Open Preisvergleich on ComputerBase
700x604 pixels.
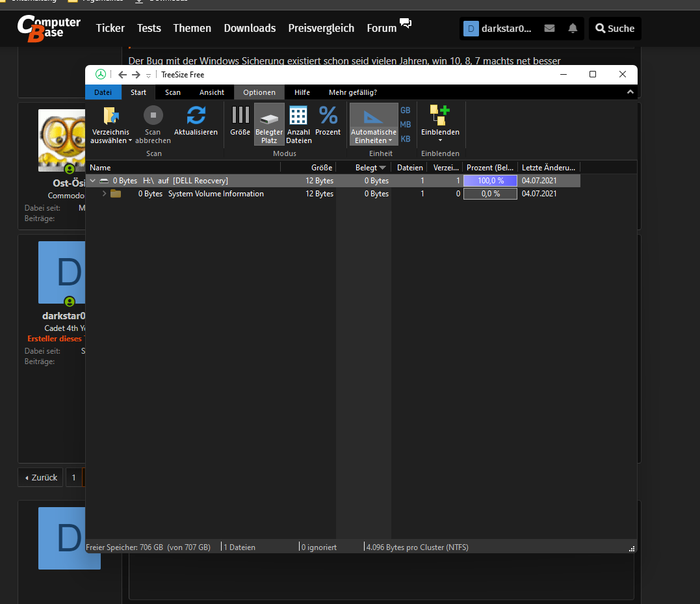[321, 28]
